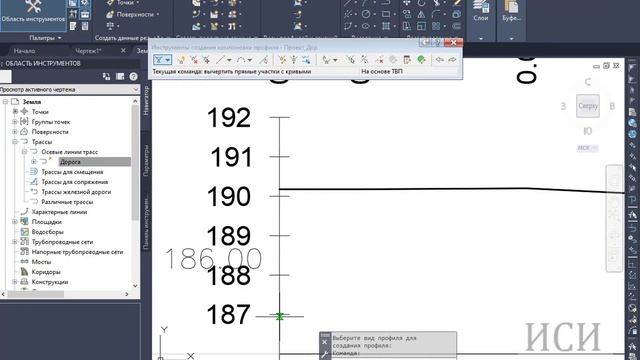Open the straight tangent line tool dropdown
Viewport: 640px width, 360px height.
point(229,60)
